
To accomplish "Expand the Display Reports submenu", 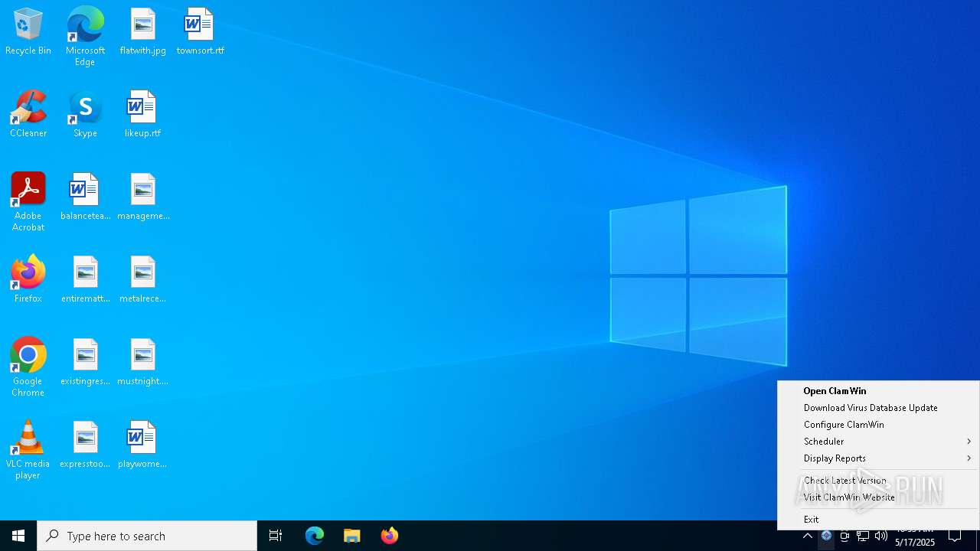I will tap(878, 458).
